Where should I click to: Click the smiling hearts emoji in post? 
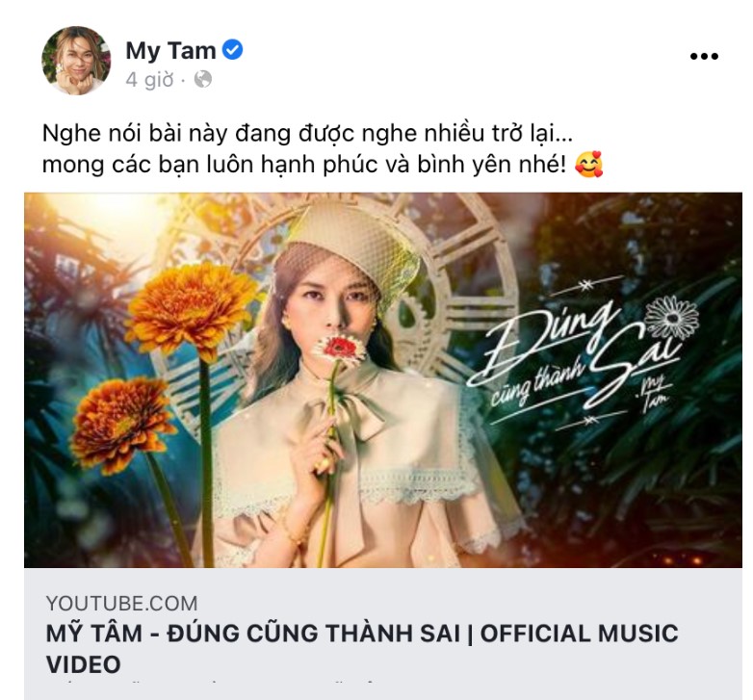(588, 165)
